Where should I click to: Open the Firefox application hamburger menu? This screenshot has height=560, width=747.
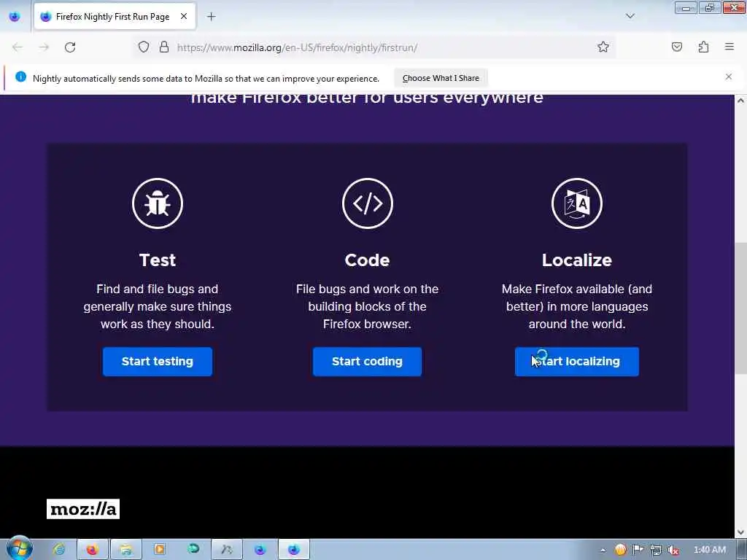(x=729, y=47)
